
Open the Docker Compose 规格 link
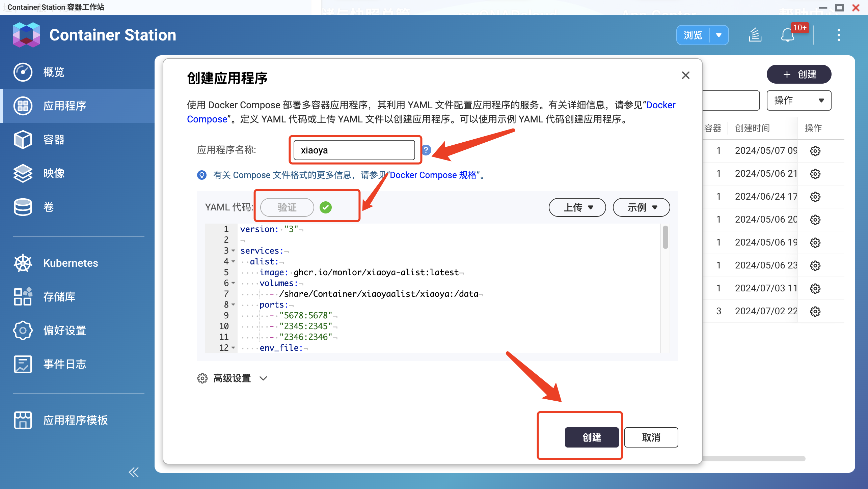tap(433, 175)
